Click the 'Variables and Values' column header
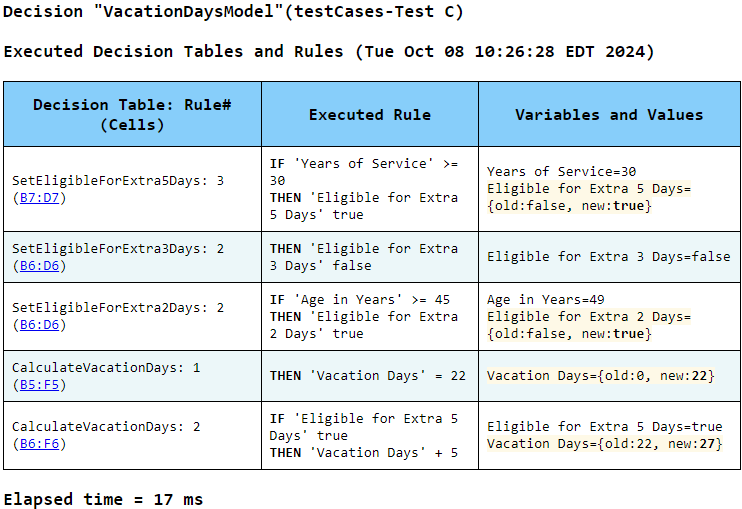 click(x=609, y=115)
